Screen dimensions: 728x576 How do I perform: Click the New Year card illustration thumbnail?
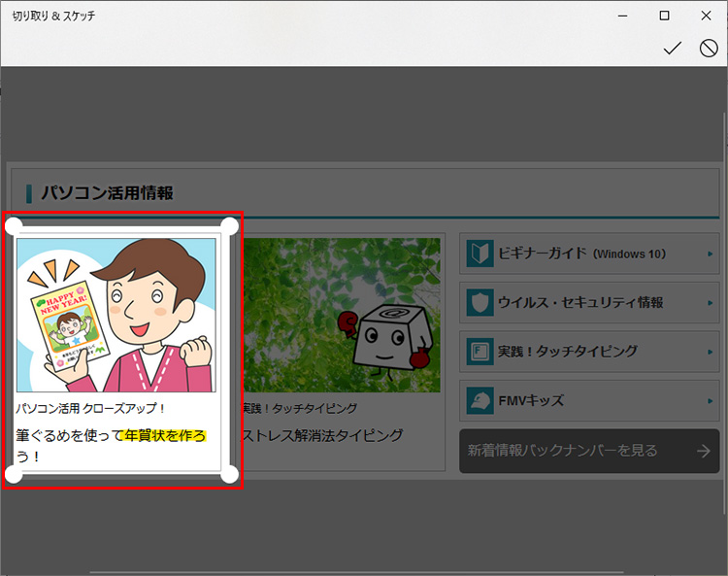pyautogui.click(x=116, y=315)
